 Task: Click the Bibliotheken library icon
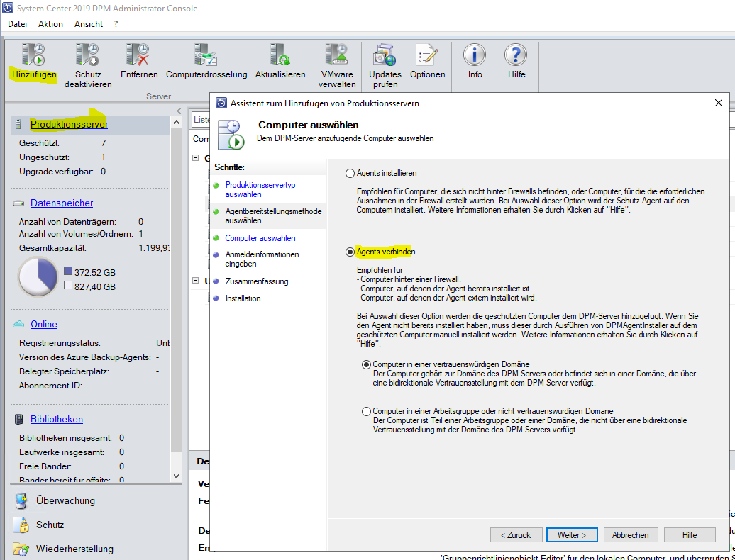[x=18, y=419]
